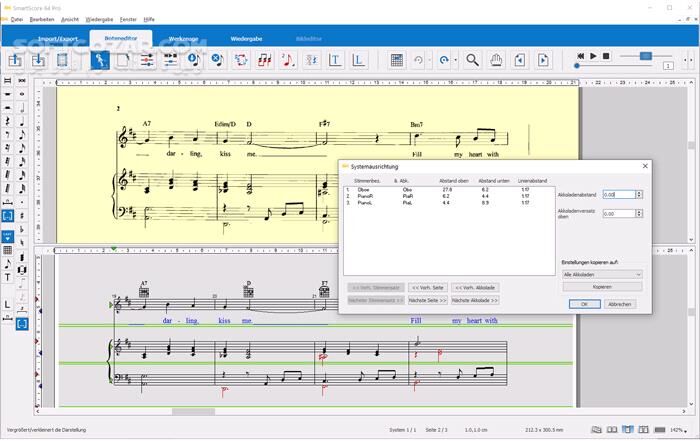This screenshot has width=700, height=441.
Task: Close the Systemausrichtung dialog
Action: (x=645, y=166)
